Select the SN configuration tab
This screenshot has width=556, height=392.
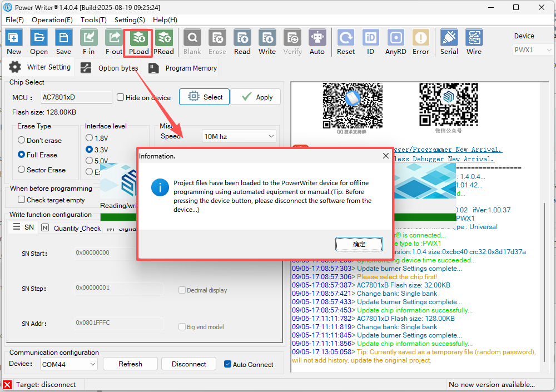23,227
